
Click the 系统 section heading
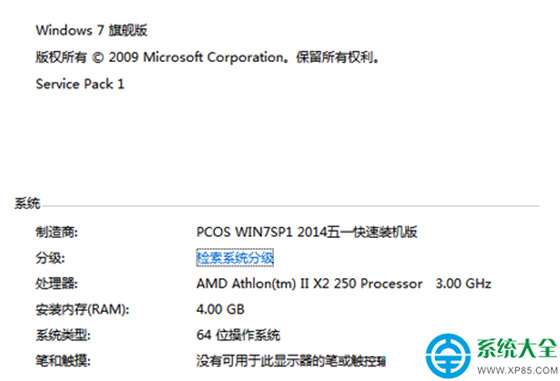click(27, 204)
